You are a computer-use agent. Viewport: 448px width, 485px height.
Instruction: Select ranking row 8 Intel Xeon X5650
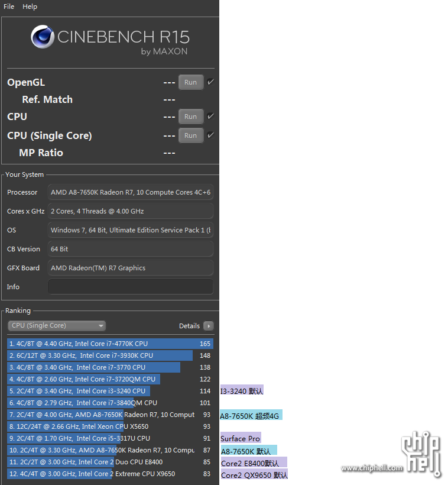click(110, 426)
